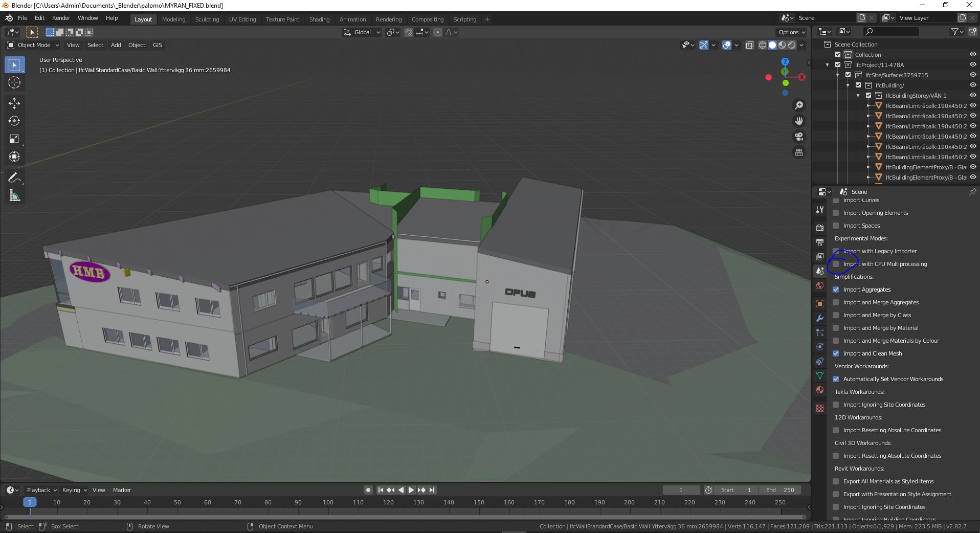Open the Tool properties tab
This screenshot has width=980, height=533.
820,210
